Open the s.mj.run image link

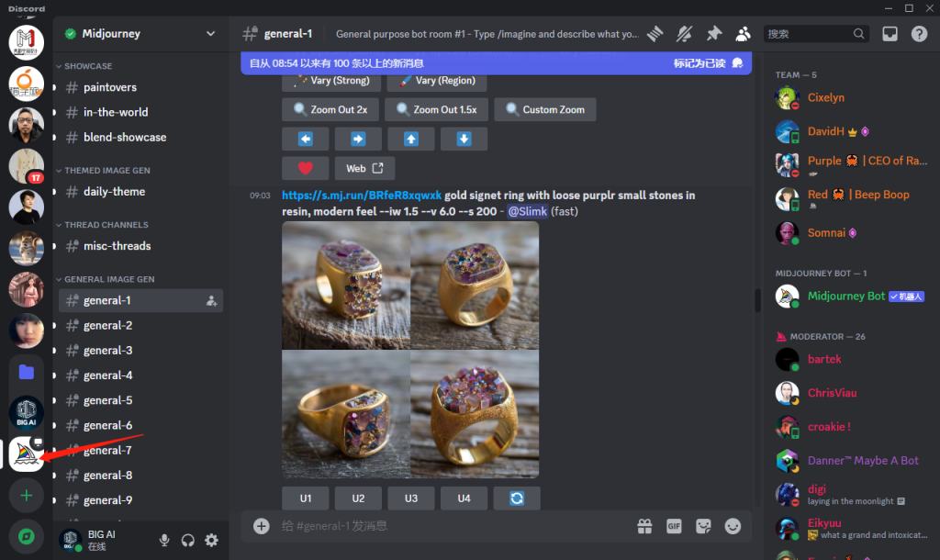tap(362, 196)
